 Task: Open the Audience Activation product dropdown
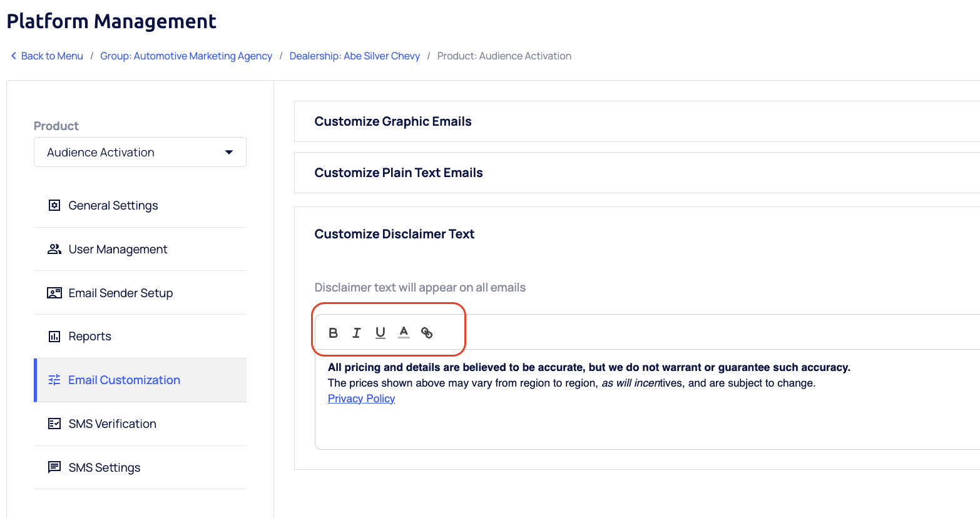(140, 152)
